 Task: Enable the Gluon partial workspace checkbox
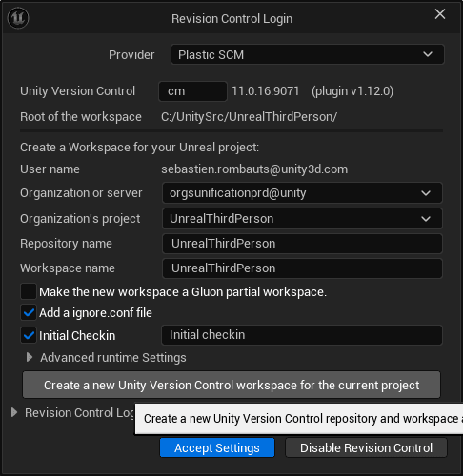click(x=29, y=291)
